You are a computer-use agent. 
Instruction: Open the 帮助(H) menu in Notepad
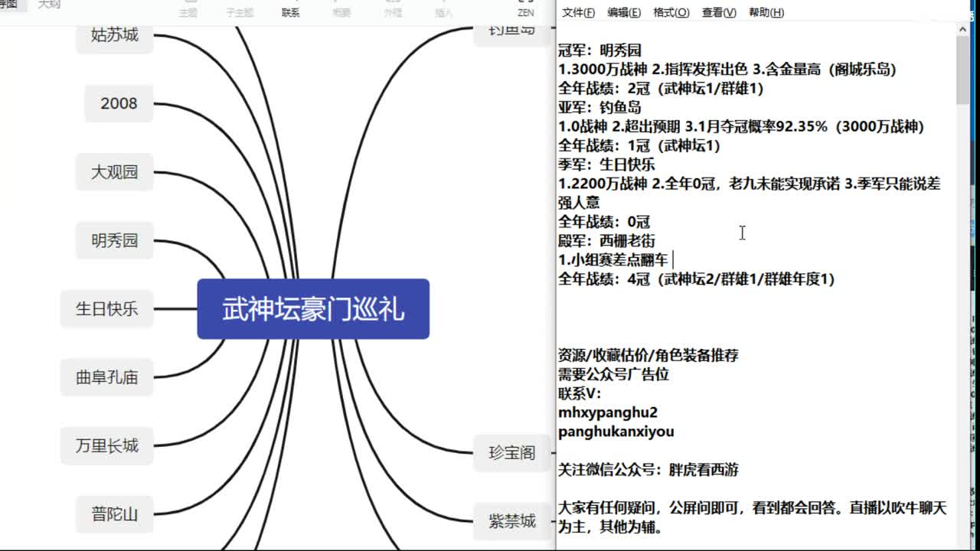(766, 12)
